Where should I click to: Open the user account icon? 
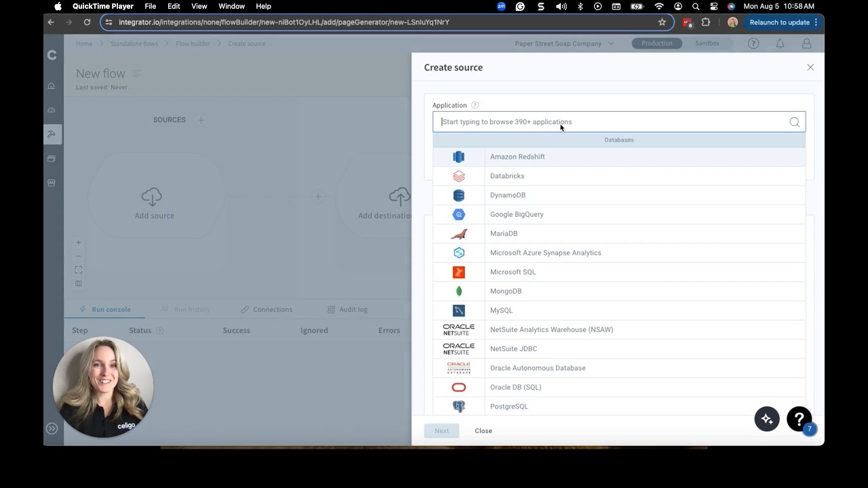point(806,43)
